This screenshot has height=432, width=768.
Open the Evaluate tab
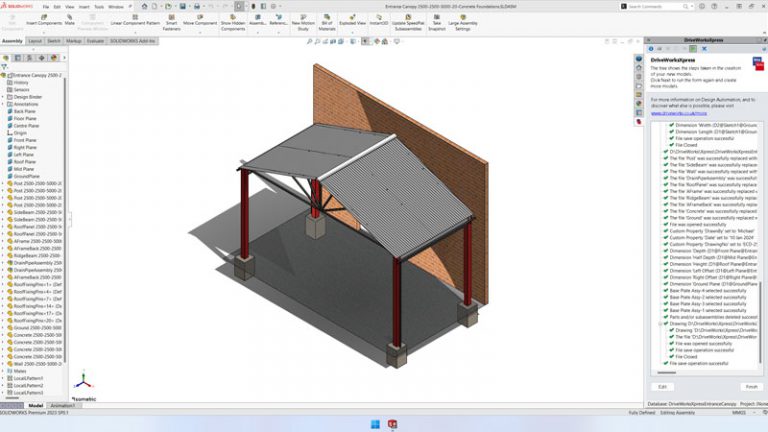point(98,41)
